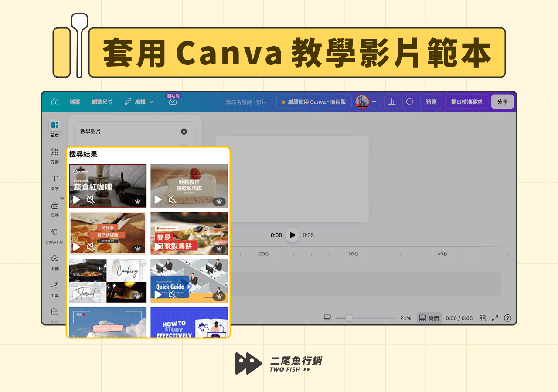Select the Quick Guide template thumbnail
The height and width of the screenshot is (392, 558).
[x=189, y=281]
